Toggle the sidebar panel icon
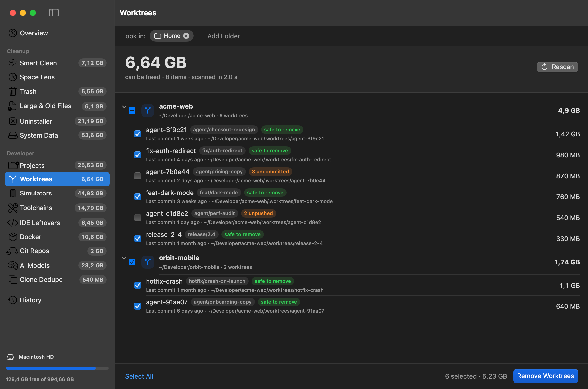The height and width of the screenshot is (389, 588). tap(54, 13)
